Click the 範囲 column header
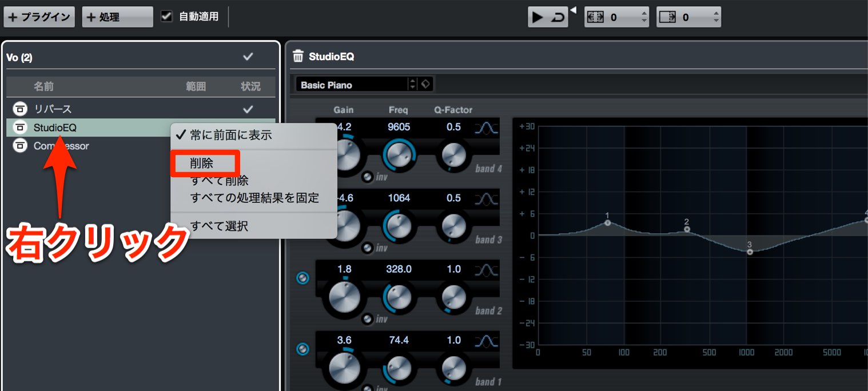868x391 pixels. click(x=196, y=86)
